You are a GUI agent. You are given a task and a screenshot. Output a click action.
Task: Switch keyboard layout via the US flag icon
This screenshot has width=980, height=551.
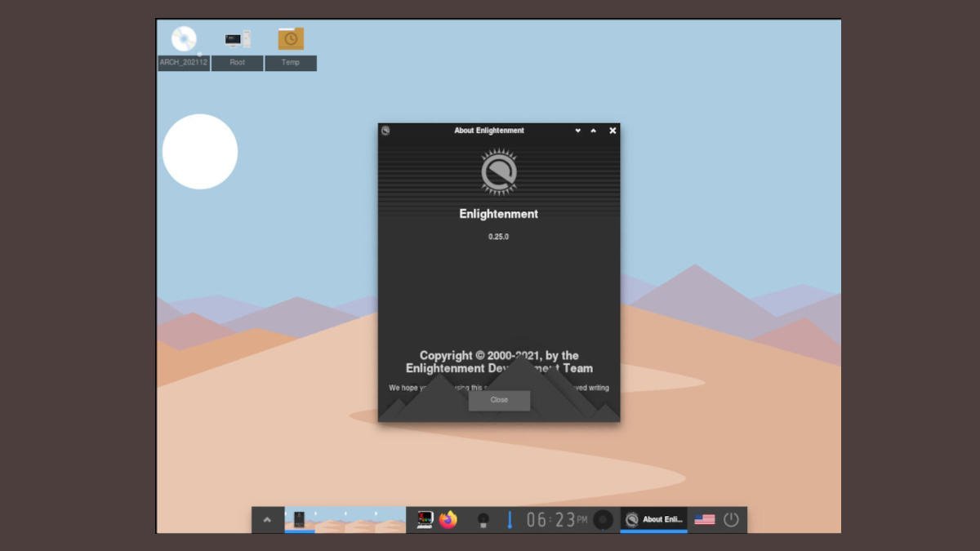click(704, 518)
